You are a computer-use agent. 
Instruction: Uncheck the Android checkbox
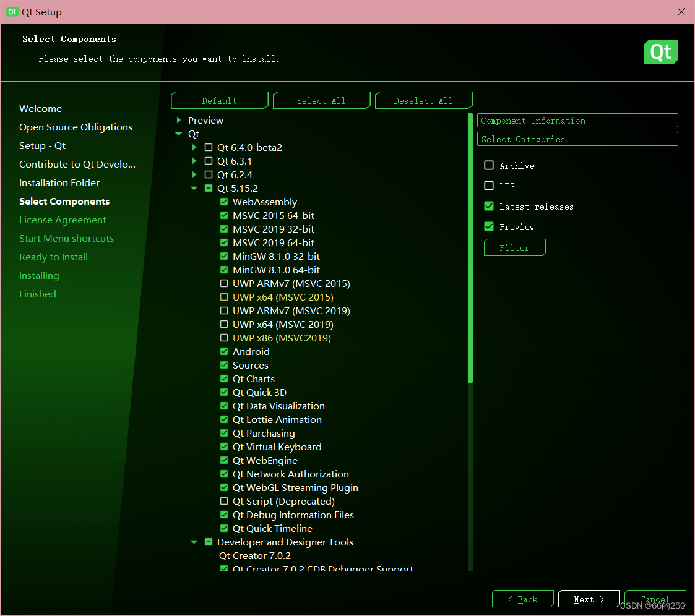[x=224, y=352]
